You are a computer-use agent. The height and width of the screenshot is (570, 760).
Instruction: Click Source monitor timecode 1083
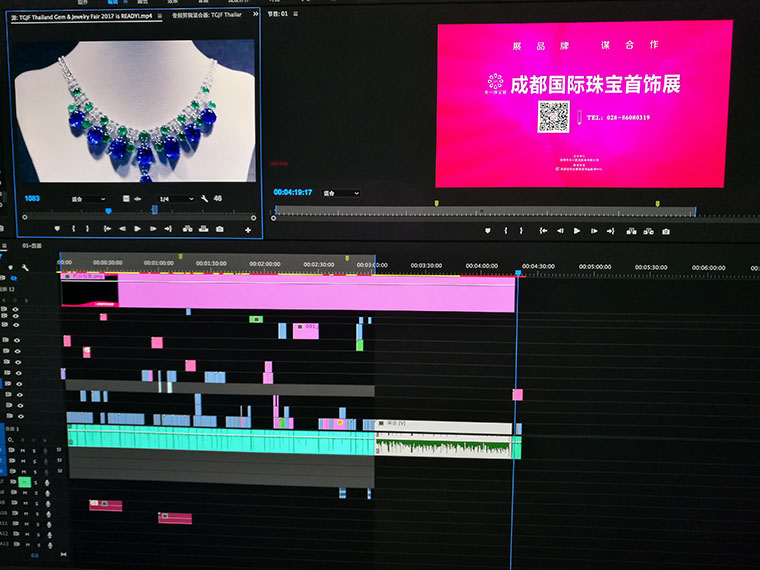coord(32,198)
